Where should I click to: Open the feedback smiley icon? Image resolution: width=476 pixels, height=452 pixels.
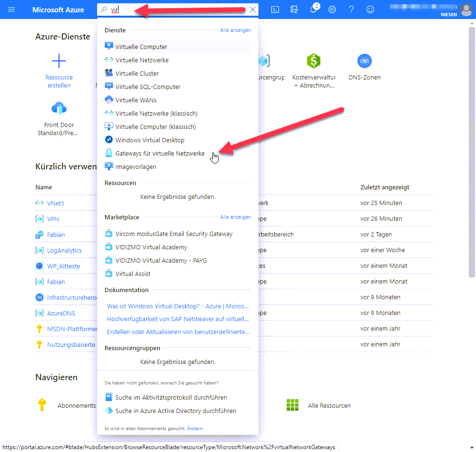click(x=370, y=10)
